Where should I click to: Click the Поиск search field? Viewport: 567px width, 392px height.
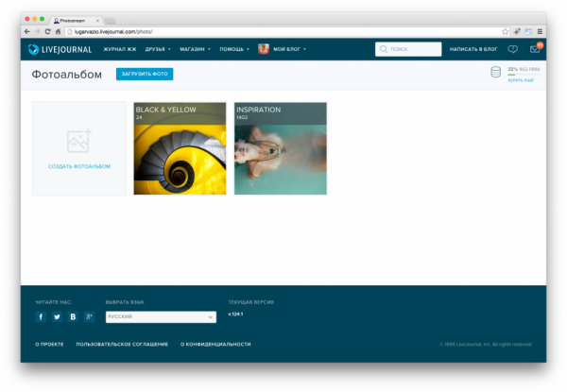[408, 49]
